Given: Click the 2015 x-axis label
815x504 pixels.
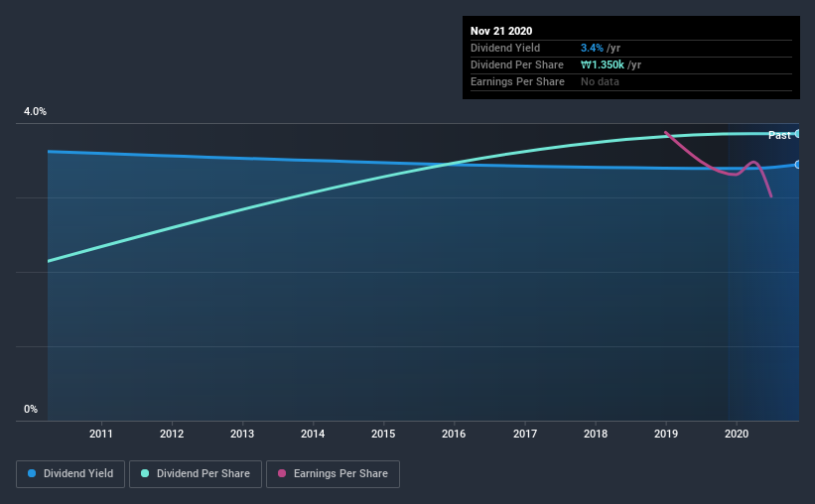Looking at the screenshot, I should point(383,434).
